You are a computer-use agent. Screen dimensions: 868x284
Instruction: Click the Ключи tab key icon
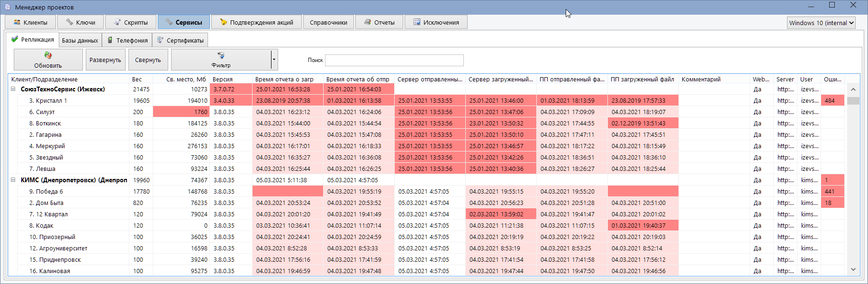tap(70, 22)
